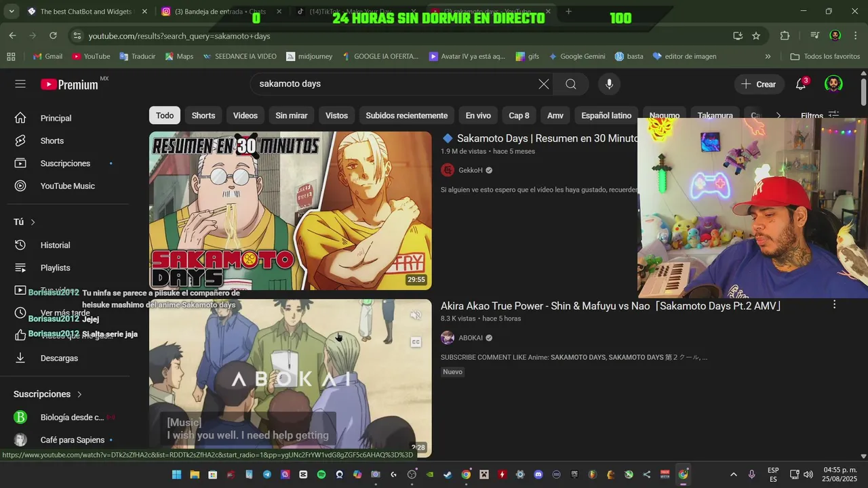868x488 pixels.
Task: Open the browser extensions puzzle icon
Action: pyautogui.click(x=785, y=36)
